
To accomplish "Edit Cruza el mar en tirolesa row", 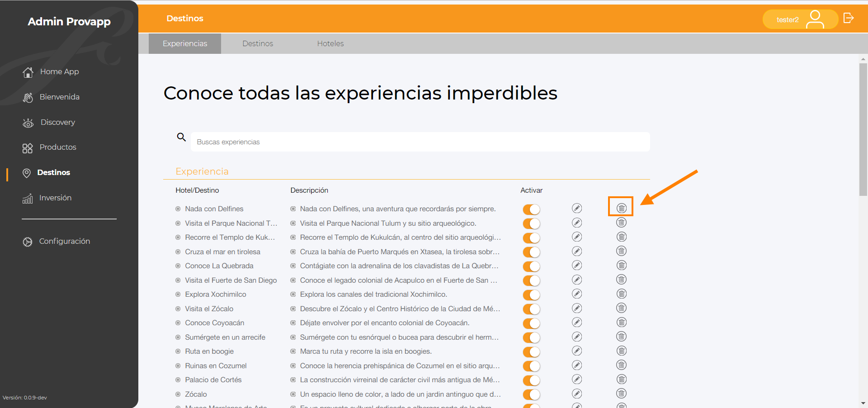I will point(577,251).
